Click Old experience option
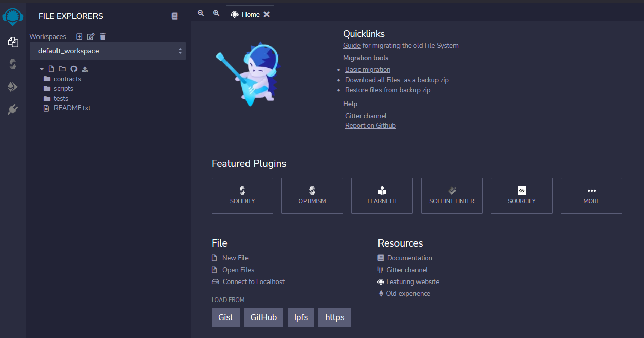This screenshot has width=644, height=338. click(x=408, y=293)
